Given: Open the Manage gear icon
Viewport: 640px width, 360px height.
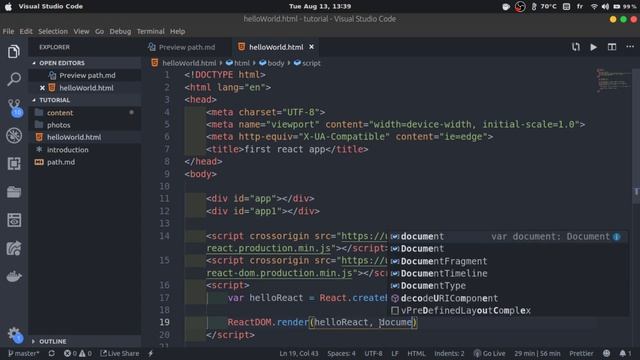Looking at the screenshot, I should [15, 334].
